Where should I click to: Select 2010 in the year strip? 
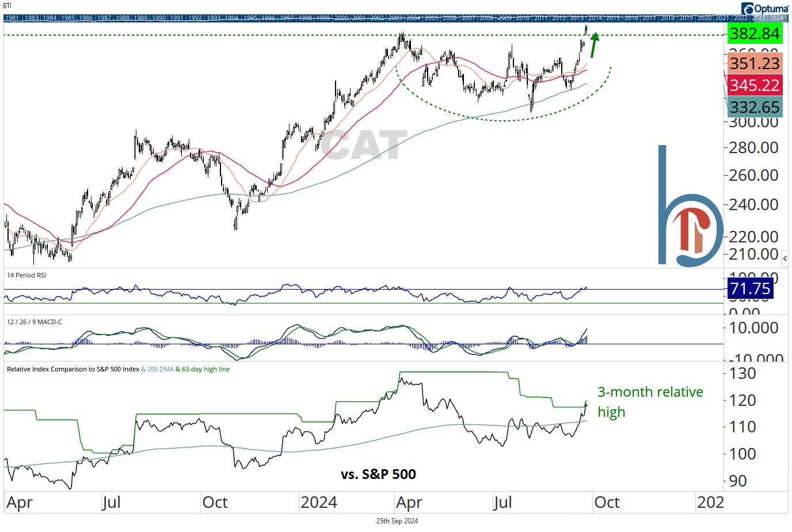(523, 18)
